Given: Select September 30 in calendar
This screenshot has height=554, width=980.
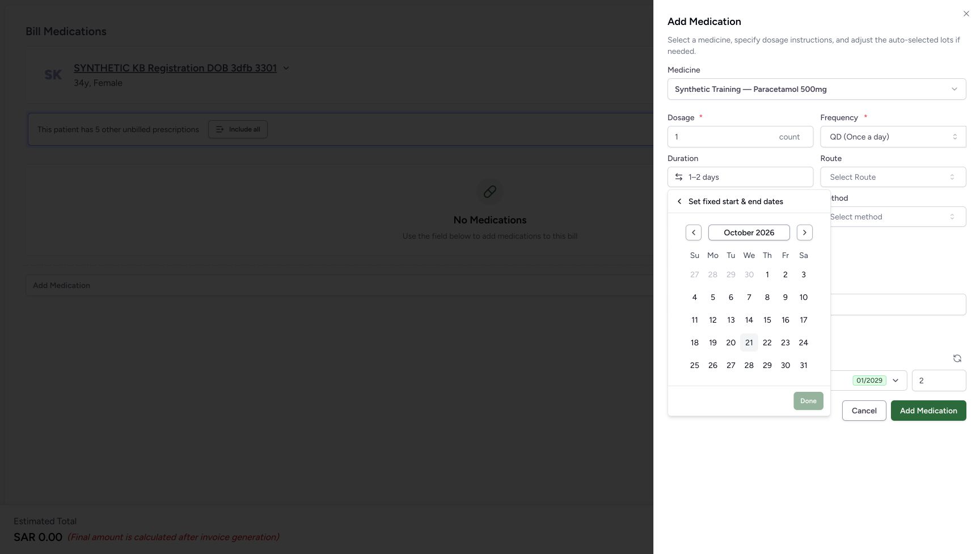Looking at the screenshot, I should [749, 274].
